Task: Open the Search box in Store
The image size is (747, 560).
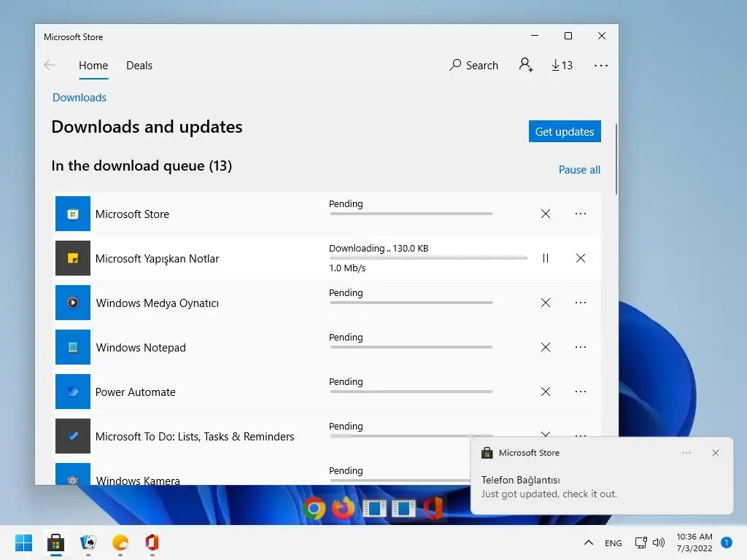Action: point(473,65)
